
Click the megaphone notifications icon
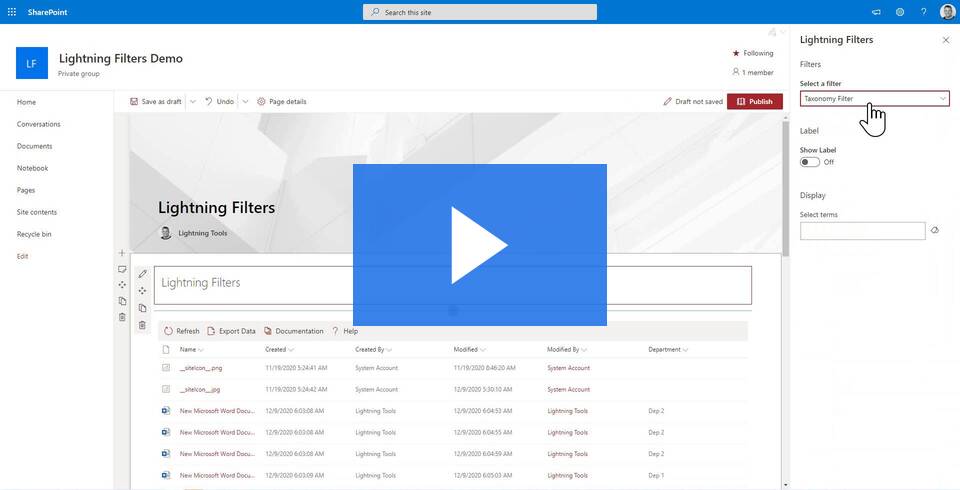876,12
